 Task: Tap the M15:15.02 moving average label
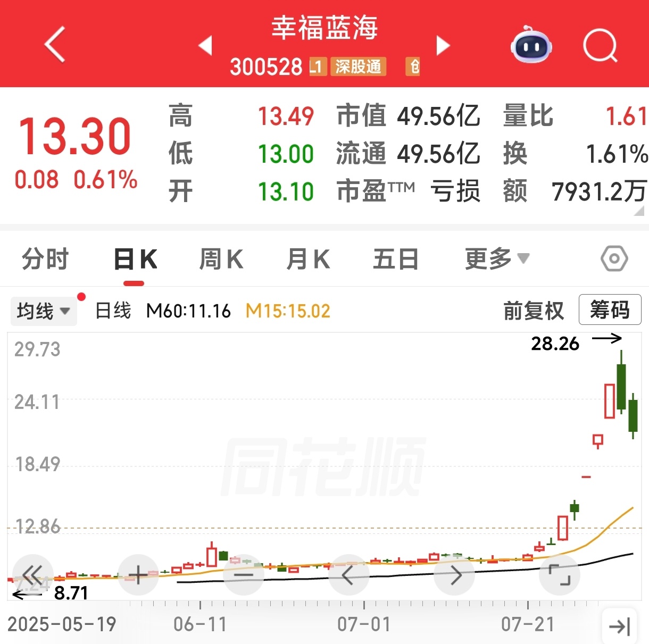288,311
